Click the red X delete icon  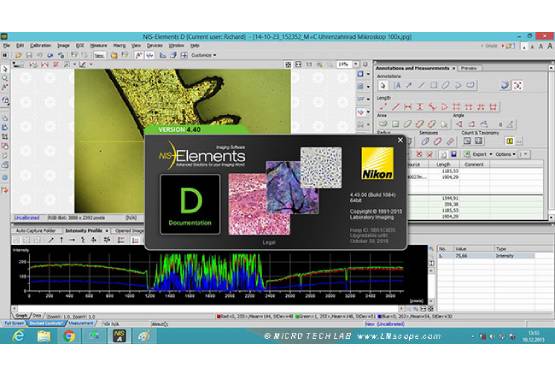(x=430, y=154)
